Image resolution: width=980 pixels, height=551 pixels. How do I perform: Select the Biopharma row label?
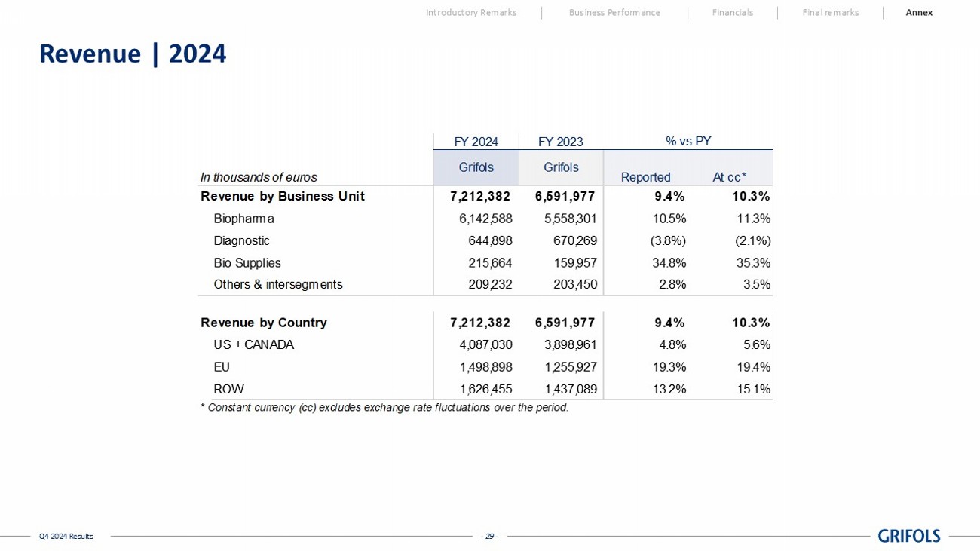point(243,219)
